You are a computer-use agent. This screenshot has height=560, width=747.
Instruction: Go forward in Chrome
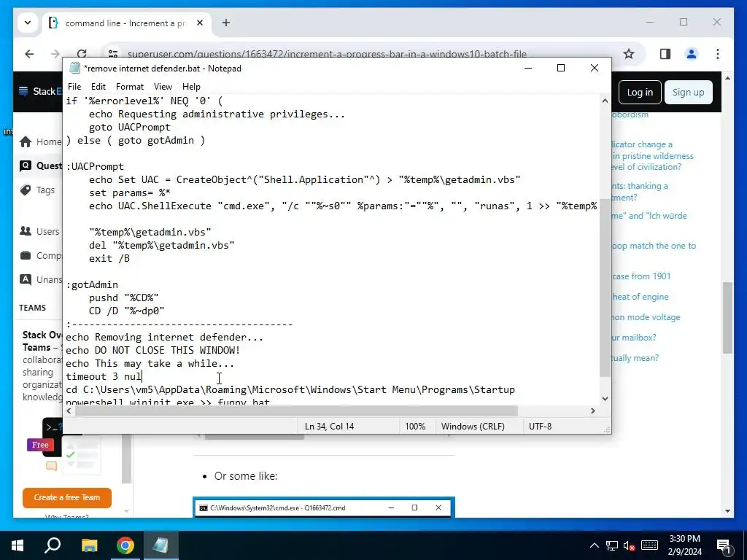[x=55, y=54]
